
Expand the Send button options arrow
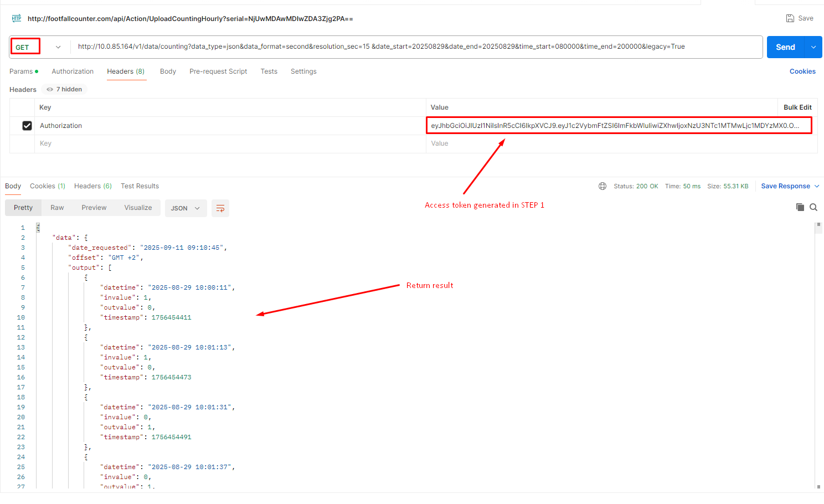click(x=813, y=47)
